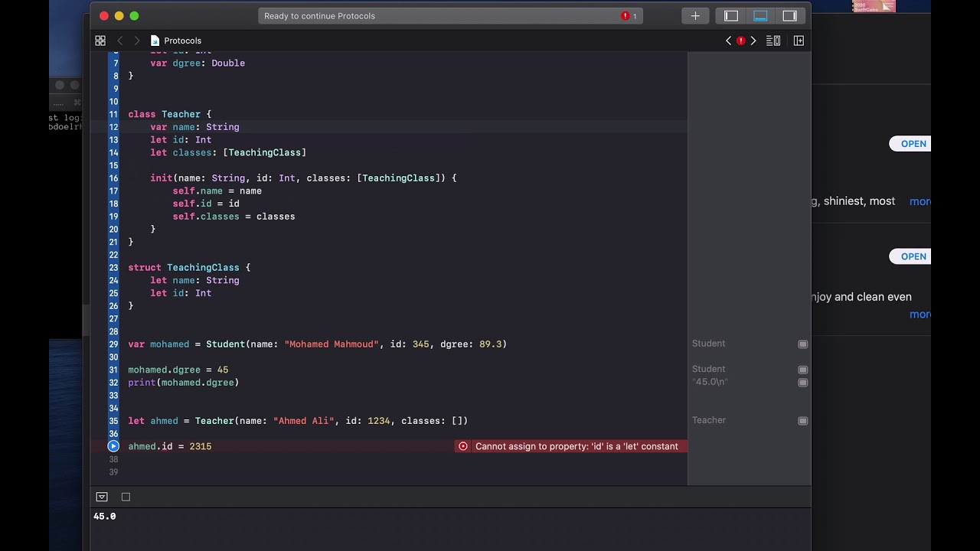Viewport: 980px width, 551px height.
Task: Click the second OPEN button in background window
Action: tap(910, 256)
